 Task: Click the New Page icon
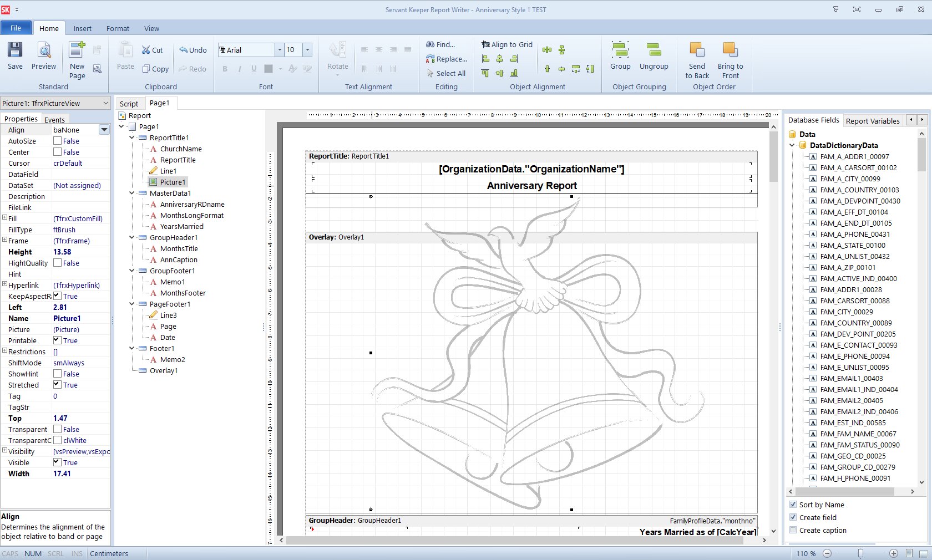click(x=77, y=55)
